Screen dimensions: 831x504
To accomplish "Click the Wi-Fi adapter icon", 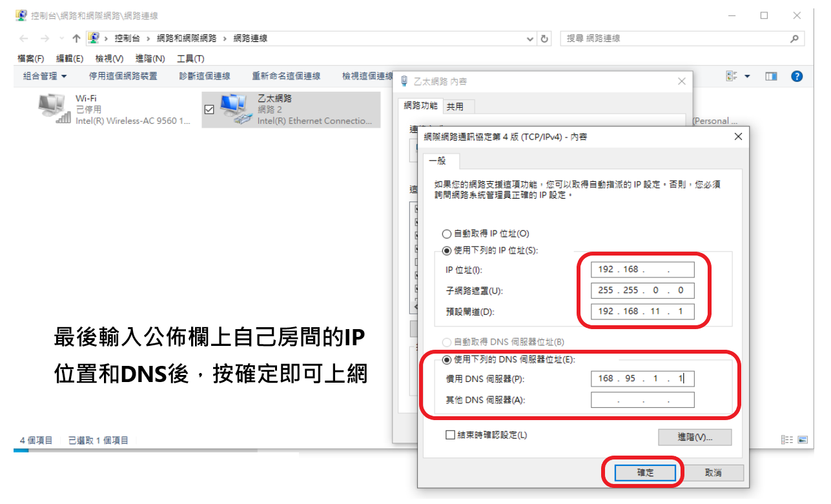I will (x=53, y=108).
